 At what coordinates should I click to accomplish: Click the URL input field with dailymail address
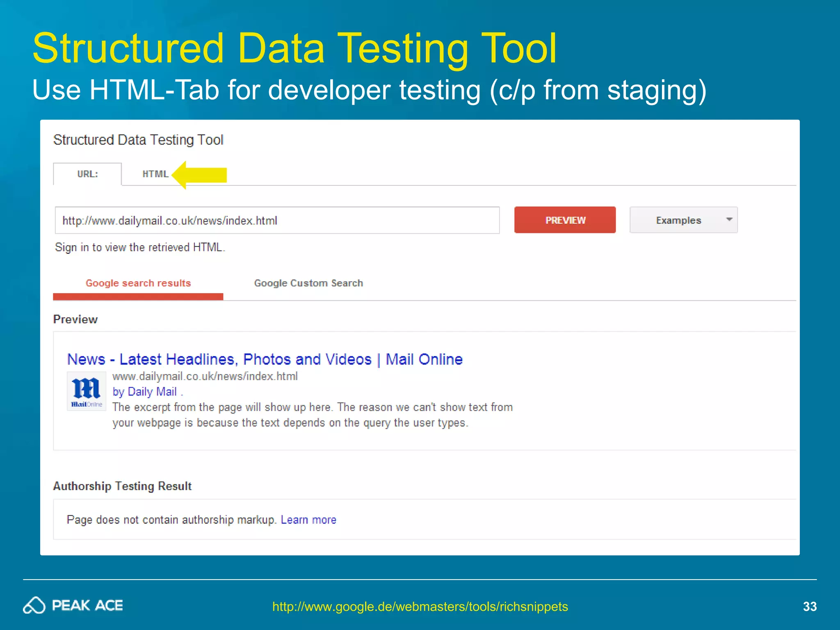pos(277,220)
